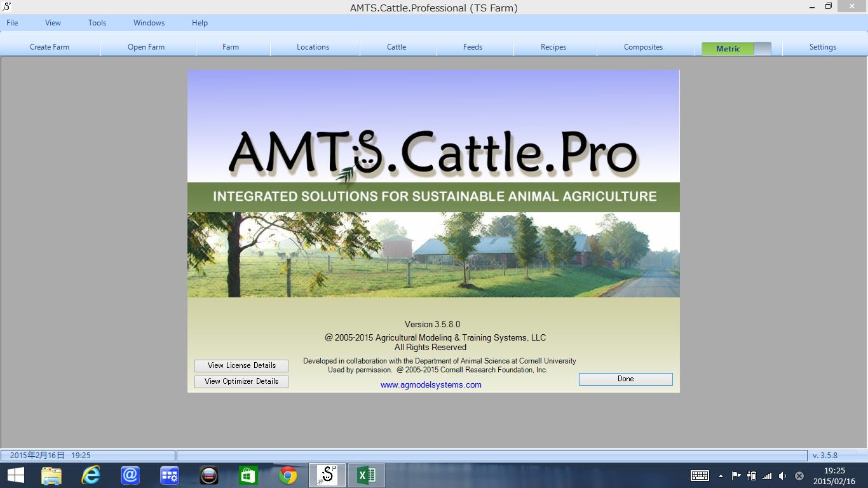Click the View License Details button
Screen dimensions: 868x488
coord(241,365)
